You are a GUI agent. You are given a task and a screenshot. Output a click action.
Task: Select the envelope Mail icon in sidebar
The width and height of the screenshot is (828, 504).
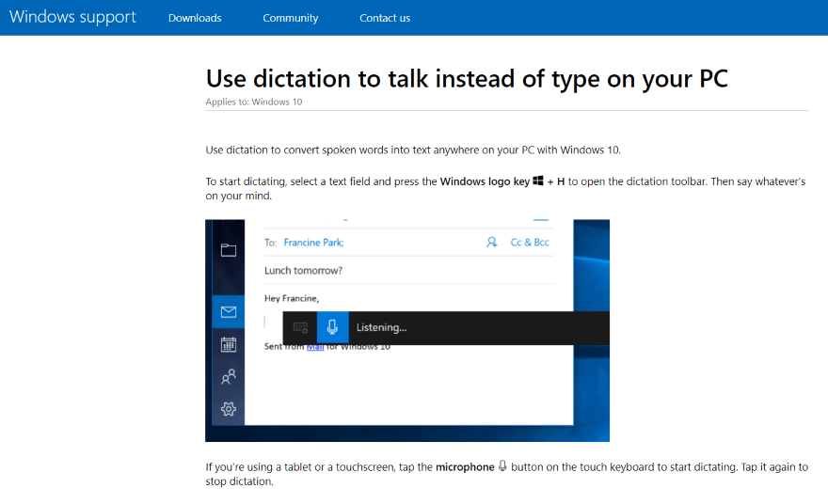(x=228, y=312)
